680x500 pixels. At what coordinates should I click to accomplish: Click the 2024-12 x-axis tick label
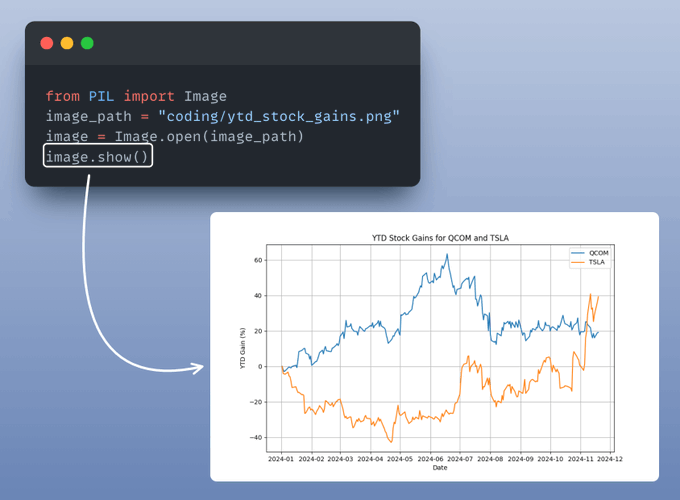(611, 459)
